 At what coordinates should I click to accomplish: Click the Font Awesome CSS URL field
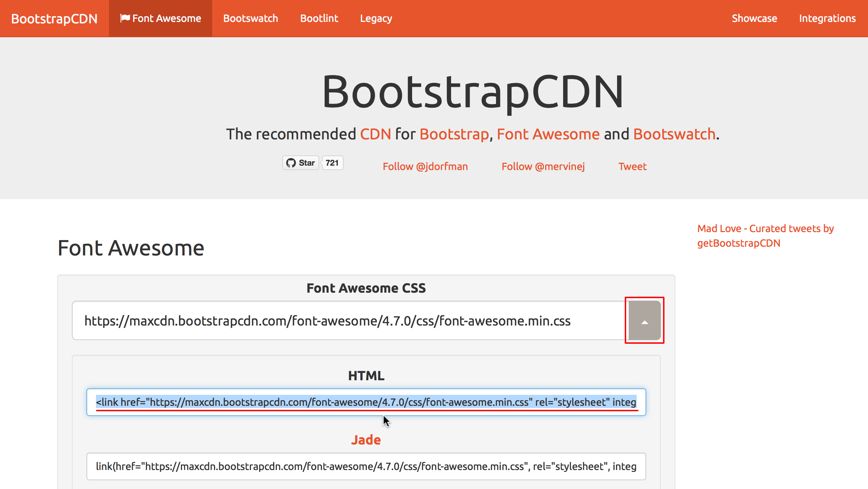(350, 320)
